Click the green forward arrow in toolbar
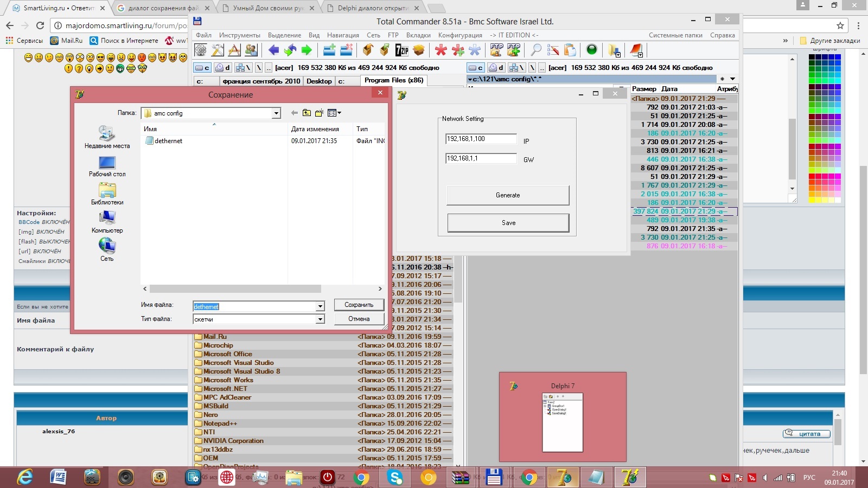 (x=307, y=50)
